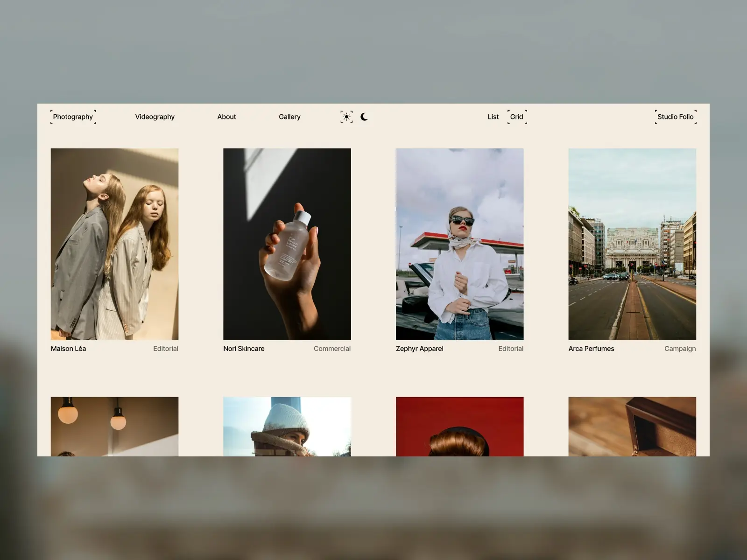The image size is (747, 560).
Task: Go to the About page
Action: pos(226,117)
